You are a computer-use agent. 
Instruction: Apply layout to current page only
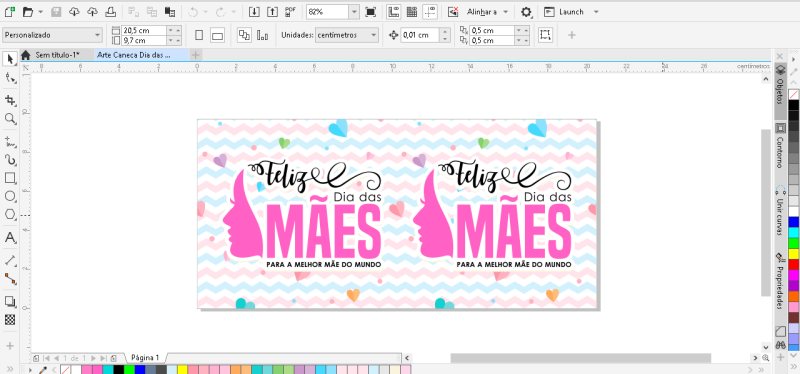click(x=263, y=35)
